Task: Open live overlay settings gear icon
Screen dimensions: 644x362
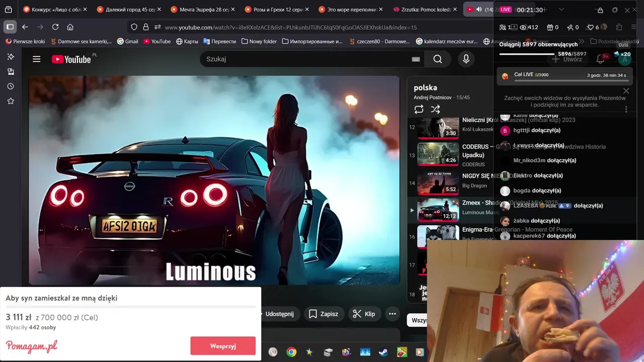Action: (615, 10)
